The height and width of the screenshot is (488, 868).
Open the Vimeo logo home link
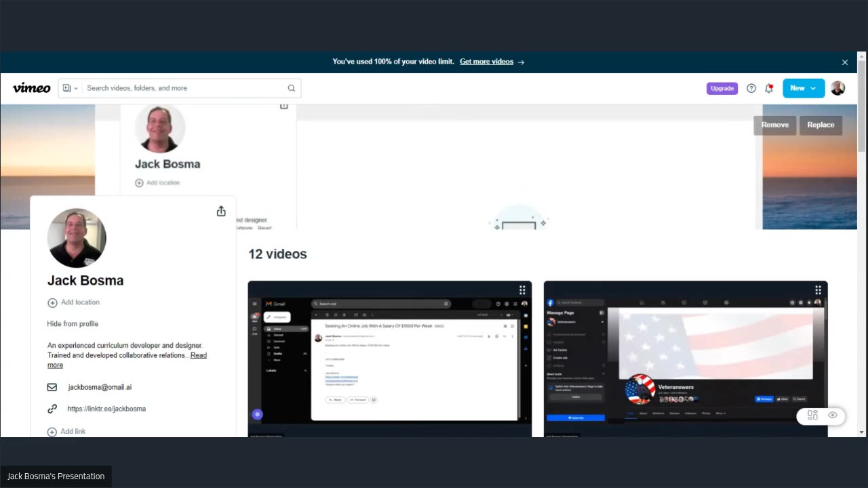31,88
